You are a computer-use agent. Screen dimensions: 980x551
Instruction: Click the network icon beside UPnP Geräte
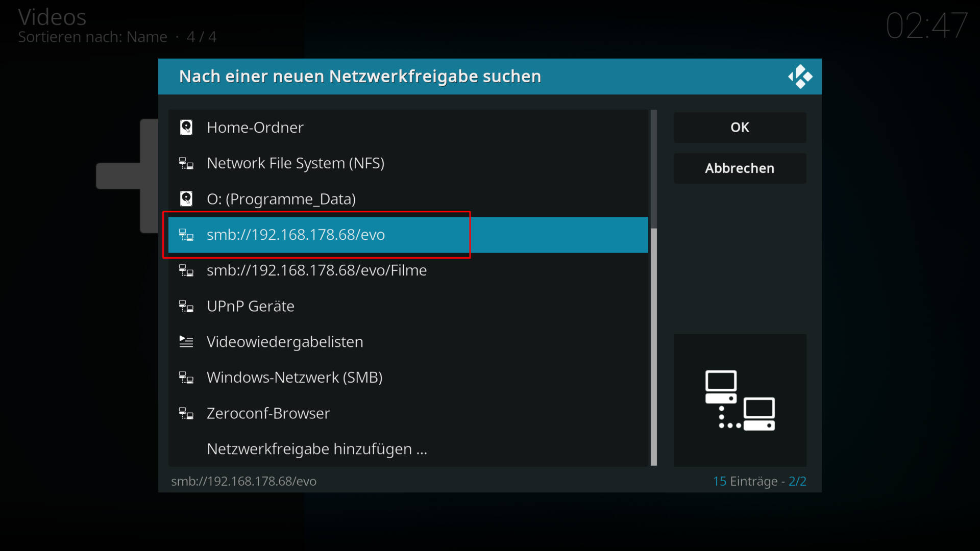click(186, 307)
